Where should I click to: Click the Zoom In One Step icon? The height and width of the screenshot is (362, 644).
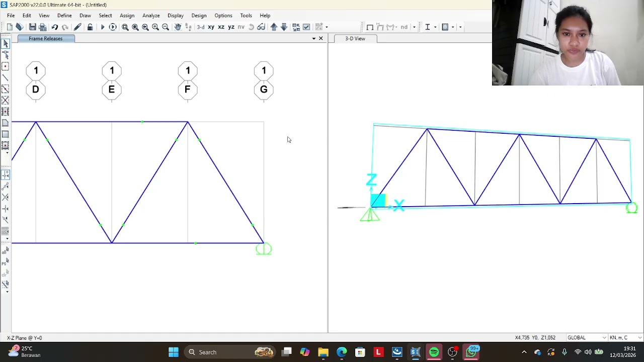[155, 27]
